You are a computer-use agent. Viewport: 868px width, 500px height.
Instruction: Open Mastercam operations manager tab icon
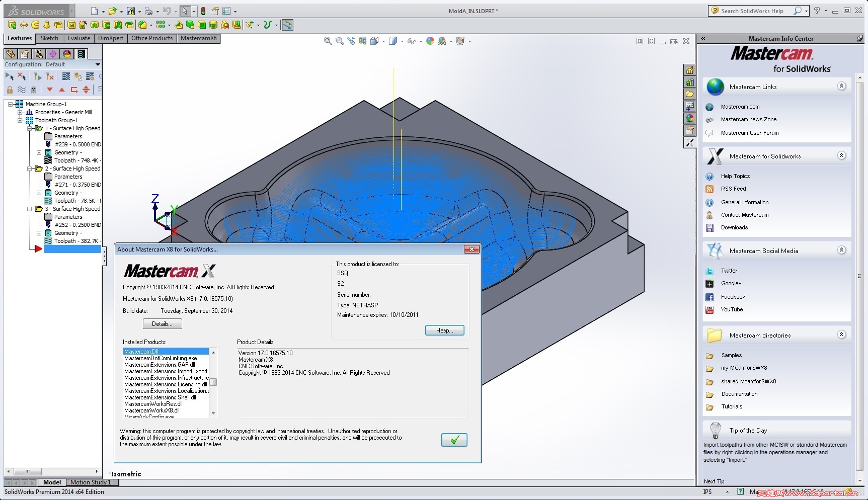pos(82,54)
